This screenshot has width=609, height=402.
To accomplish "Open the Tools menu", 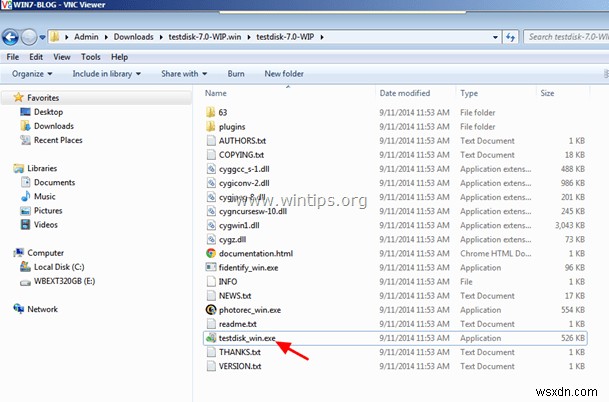I will (x=90, y=57).
